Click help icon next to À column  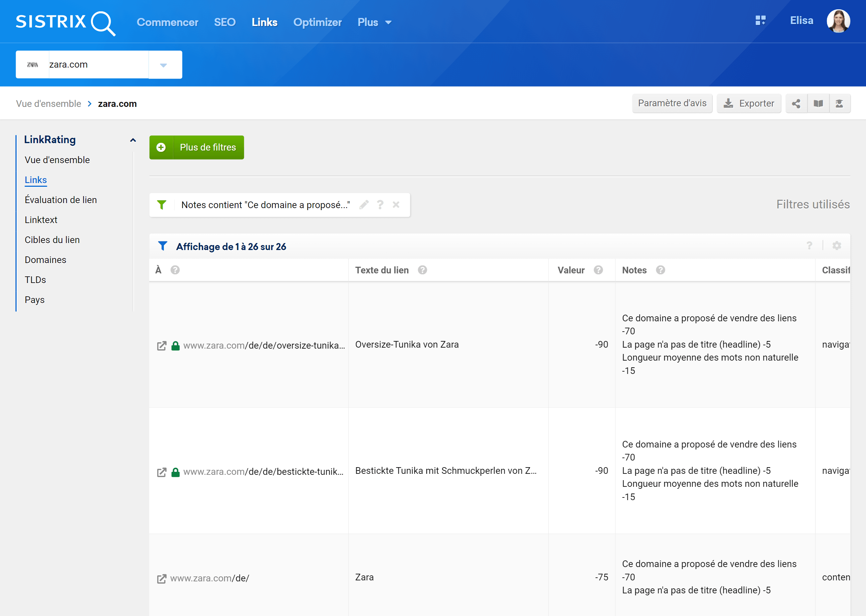175,270
